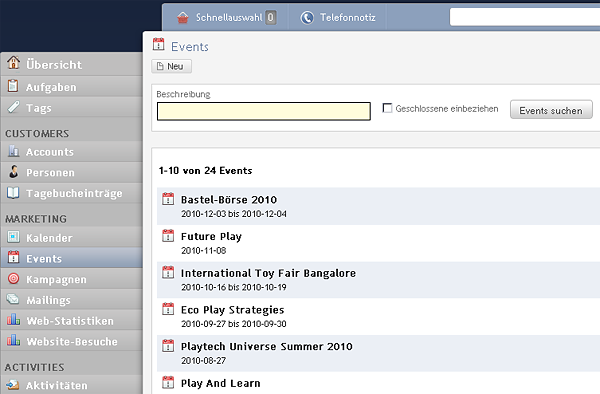
Task: Click the Kampagnen target icon
Action: [x=13, y=278]
